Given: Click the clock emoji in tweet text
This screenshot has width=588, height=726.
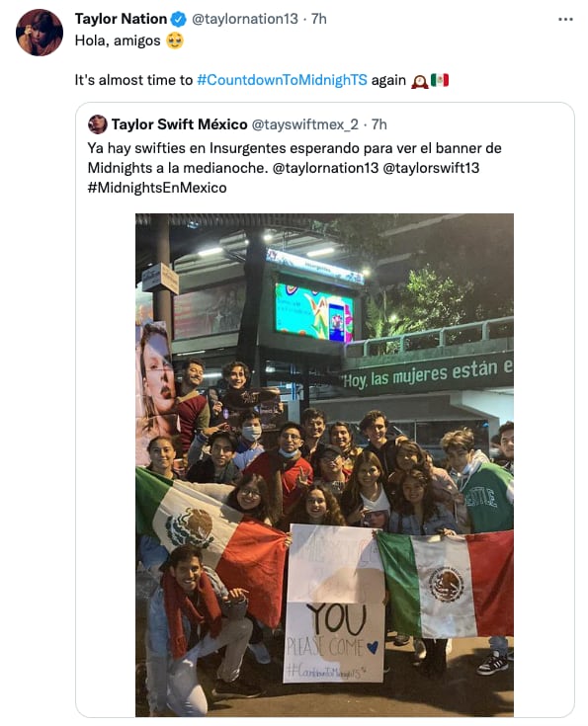Looking at the screenshot, I should point(419,81).
